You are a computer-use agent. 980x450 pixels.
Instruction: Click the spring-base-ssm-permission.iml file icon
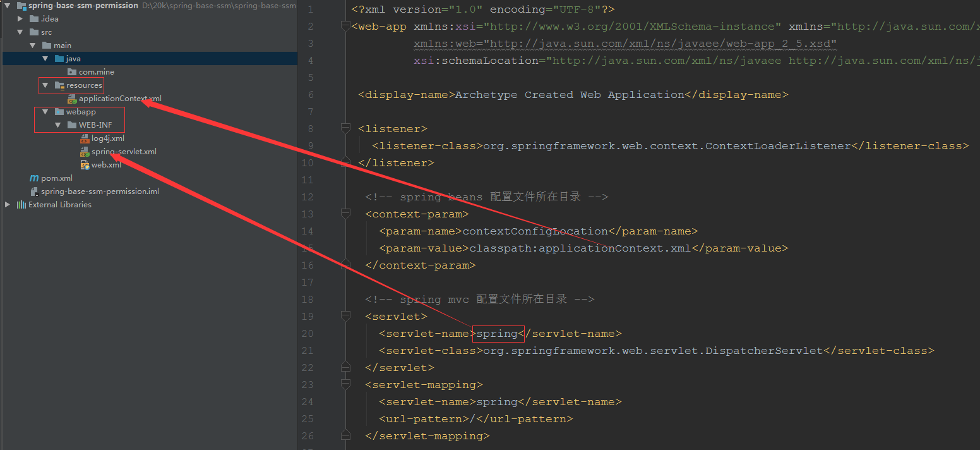(35, 192)
